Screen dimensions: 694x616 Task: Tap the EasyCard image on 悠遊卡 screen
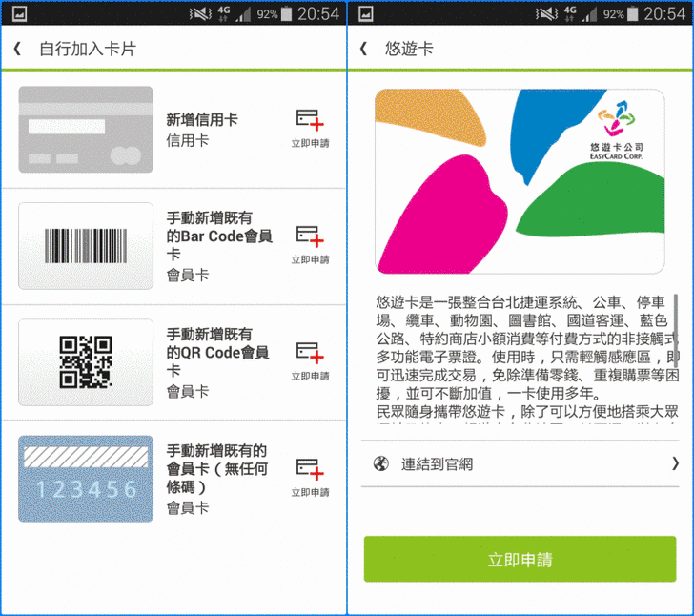tap(520, 181)
